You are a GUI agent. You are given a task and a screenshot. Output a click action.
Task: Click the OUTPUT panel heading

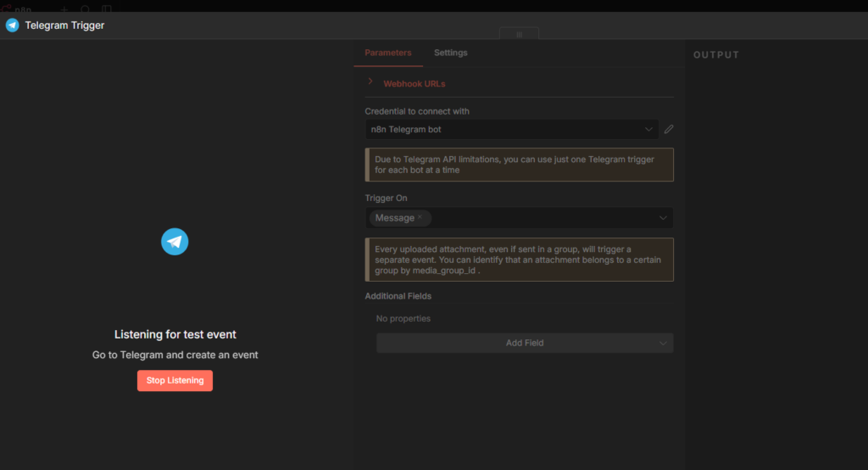(x=716, y=55)
